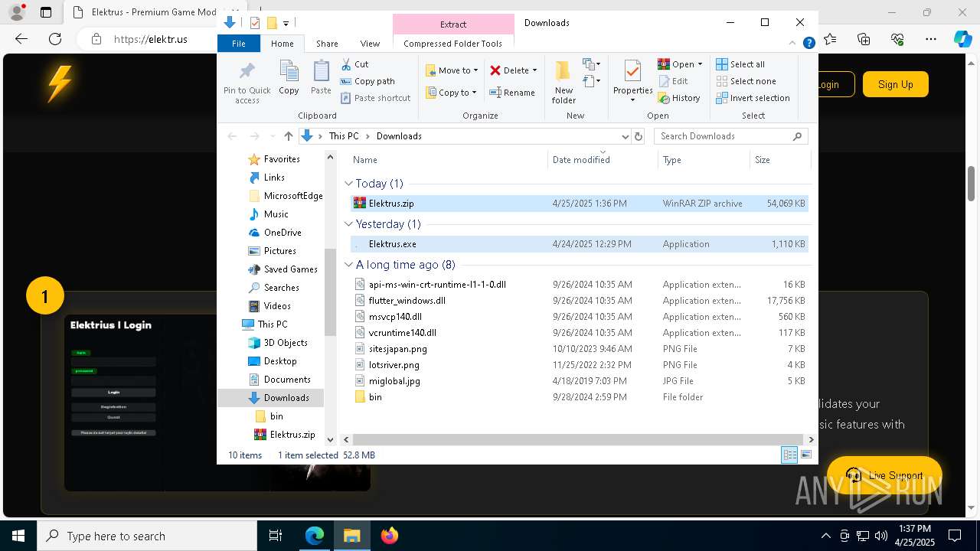Image resolution: width=980 pixels, height=551 pixels.
Task: Click the Rename command
Action: [x=512, y=93]
